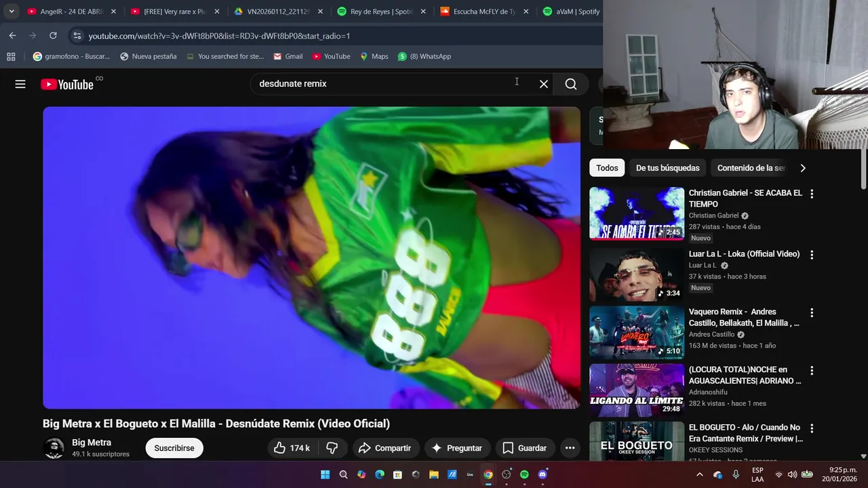
Task: Open File Explorer from the taskbar
Action: click(x=434, y=474)
